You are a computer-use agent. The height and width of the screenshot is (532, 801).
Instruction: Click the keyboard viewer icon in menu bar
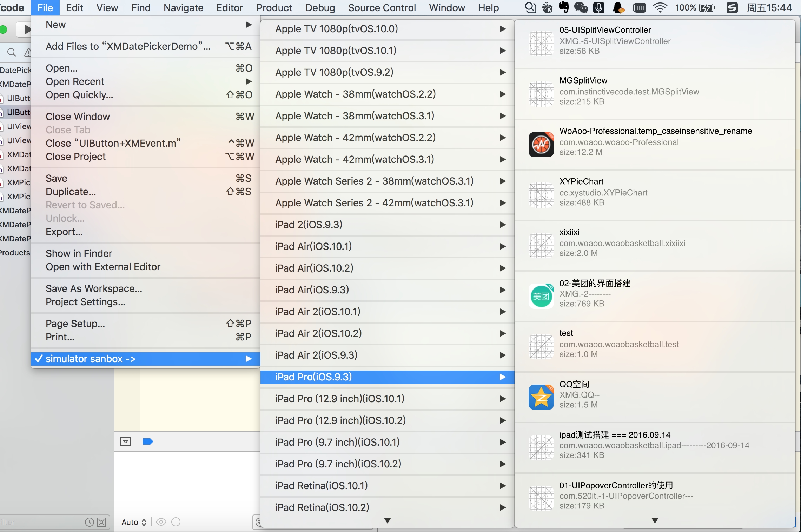[x=639, y=8]
